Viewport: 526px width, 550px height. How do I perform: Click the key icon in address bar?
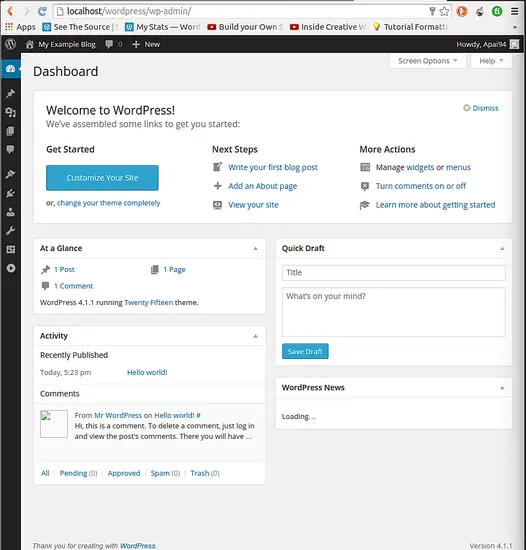[x=432, y=11]
